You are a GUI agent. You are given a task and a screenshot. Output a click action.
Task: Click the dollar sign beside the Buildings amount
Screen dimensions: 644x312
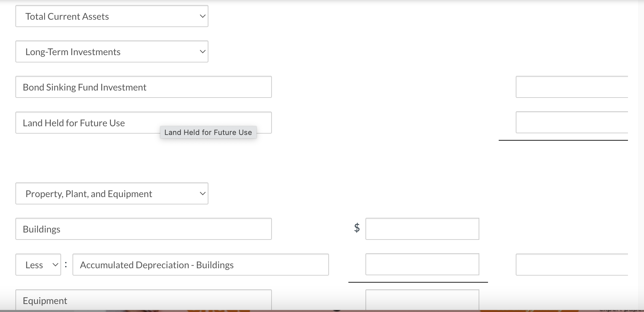tap(357, 228)
